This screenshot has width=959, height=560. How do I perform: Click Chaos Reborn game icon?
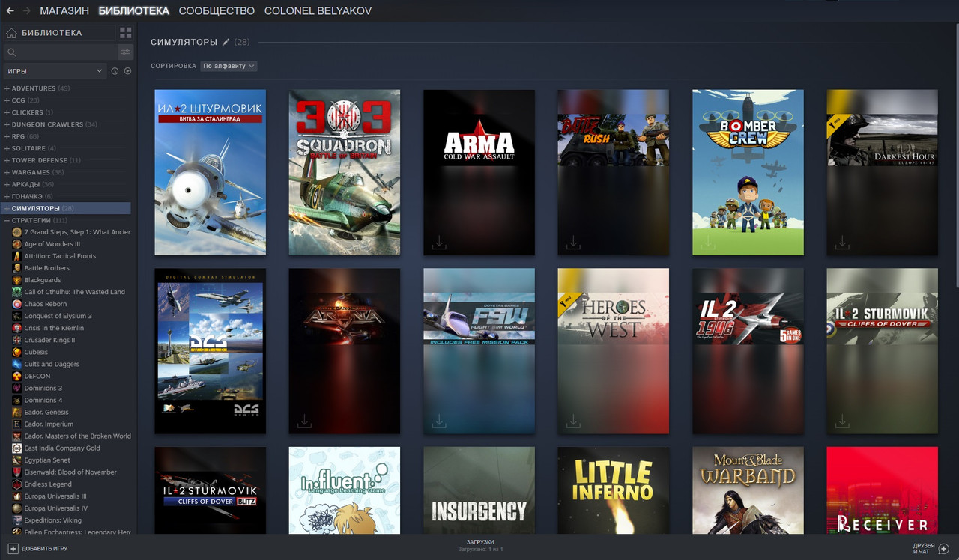[17, 304]
